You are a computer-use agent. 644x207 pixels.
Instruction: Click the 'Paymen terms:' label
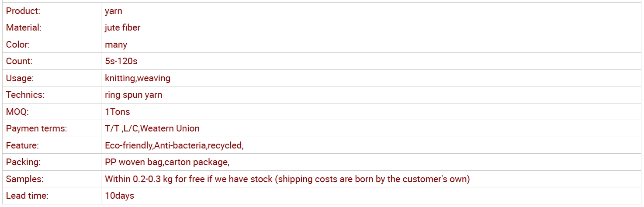click(36, 128)
